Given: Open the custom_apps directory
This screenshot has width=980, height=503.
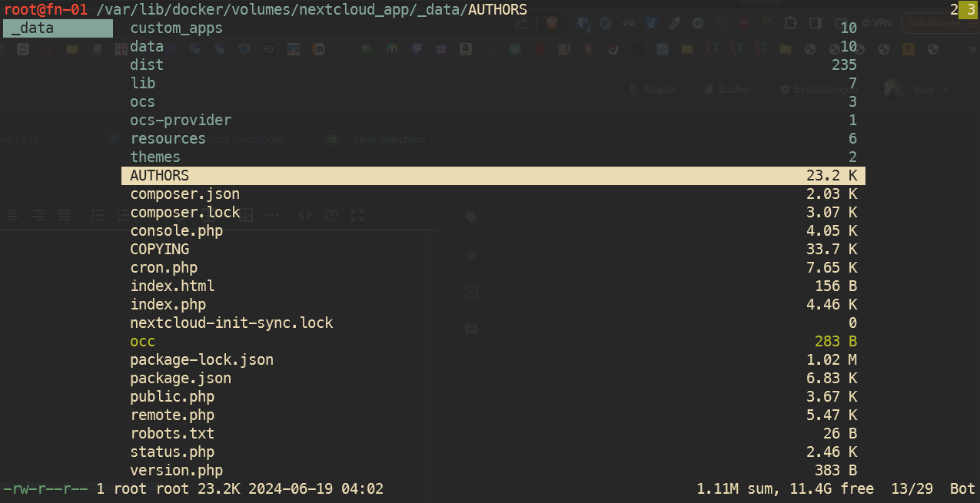Looking at the screenshot, I should (x=176, y=28).
